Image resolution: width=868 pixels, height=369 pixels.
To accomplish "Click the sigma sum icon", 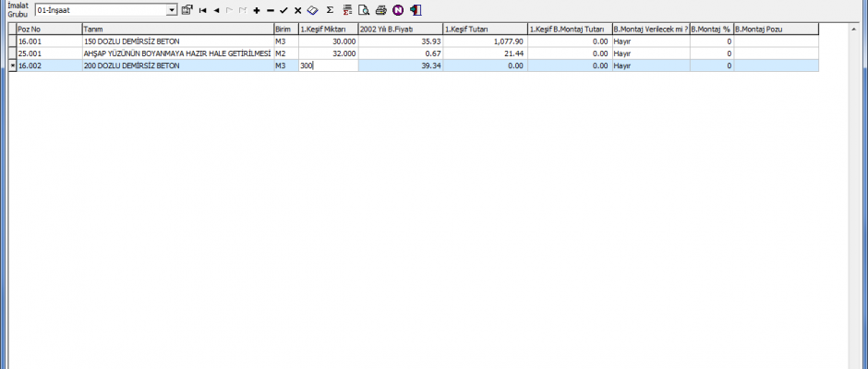I will [330, 10].
